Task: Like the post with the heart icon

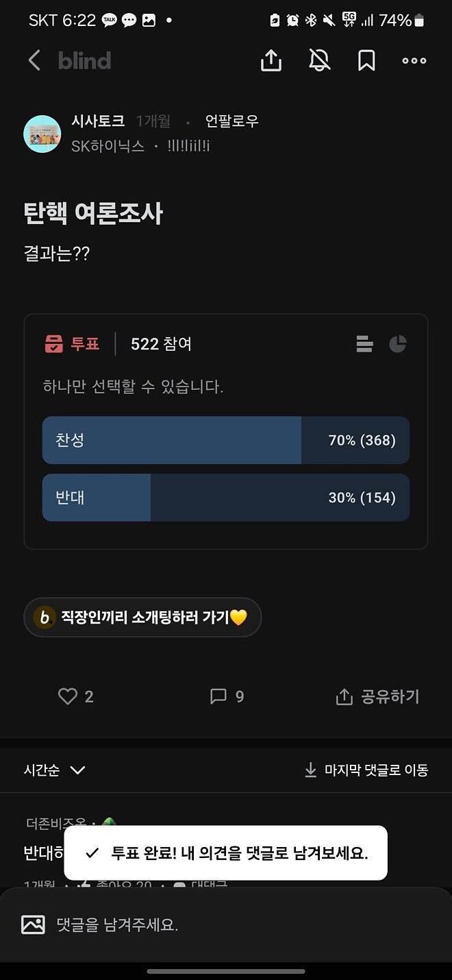Action: pyautogui.click(x=68, y=696)
